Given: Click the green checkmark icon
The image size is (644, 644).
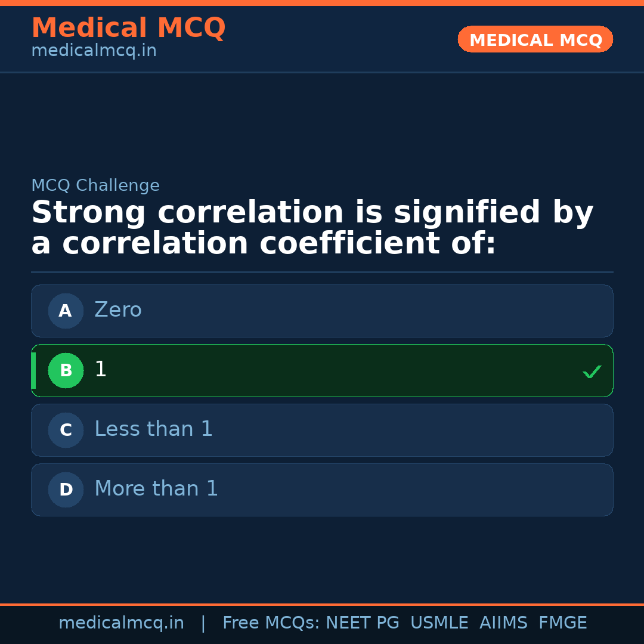Looking at the screenshot, I should [592, 371].
